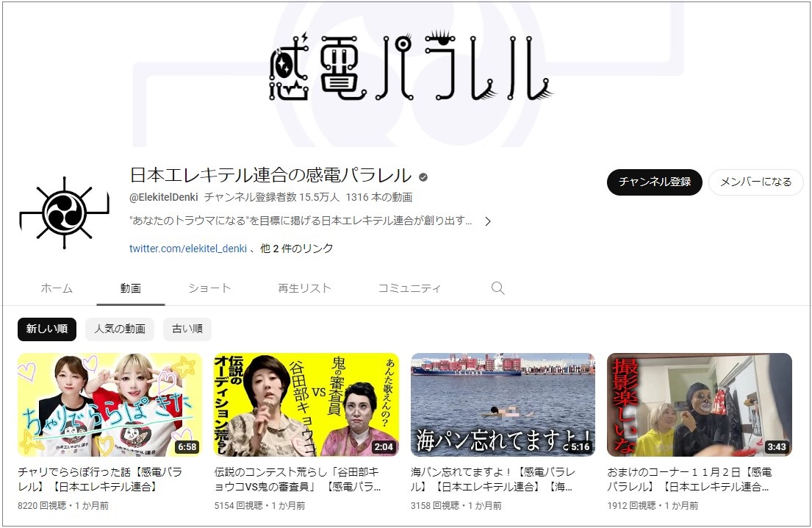Open the 谷田部キョウコVS鬼の審査員 thumbnail
The width and height of the screenshot is (812, 528).
[x=306, y=404]
